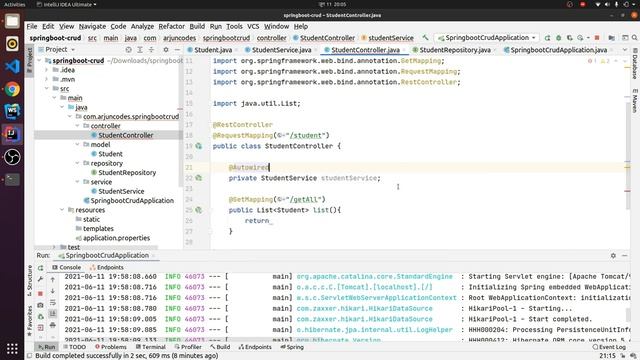Click gutter icon beside list() method
Screen dimensions: 640x360
pyautogui.click(x=199, y=210)
